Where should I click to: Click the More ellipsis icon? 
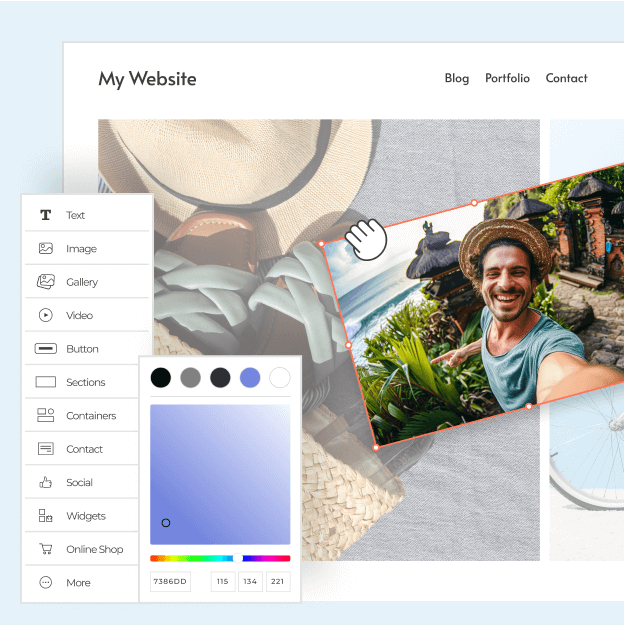[x=45, y=582]
